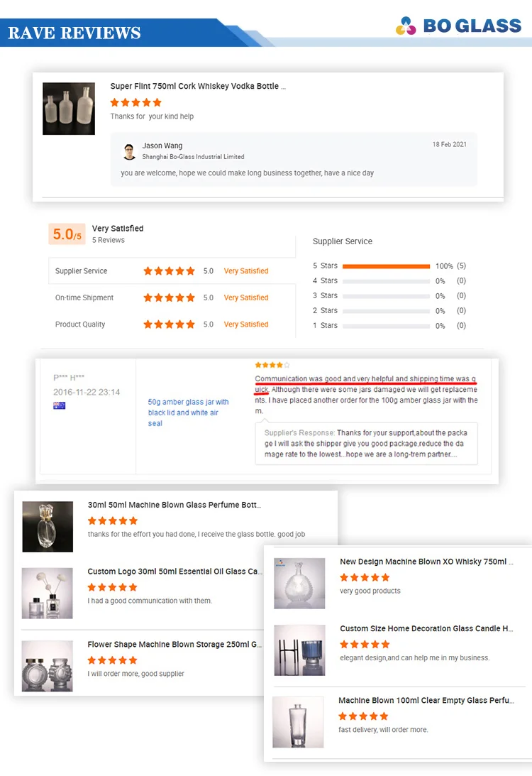Open the reed diffuser essential oil thumbnail
Viewport: 532px width, 776px height.
47,594
